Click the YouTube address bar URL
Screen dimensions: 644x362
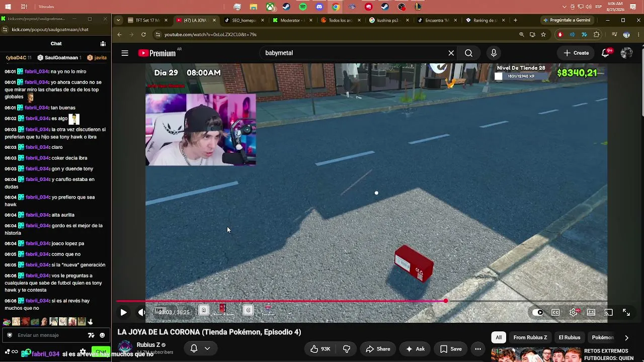pyautogui.click(x=210, y=35)
